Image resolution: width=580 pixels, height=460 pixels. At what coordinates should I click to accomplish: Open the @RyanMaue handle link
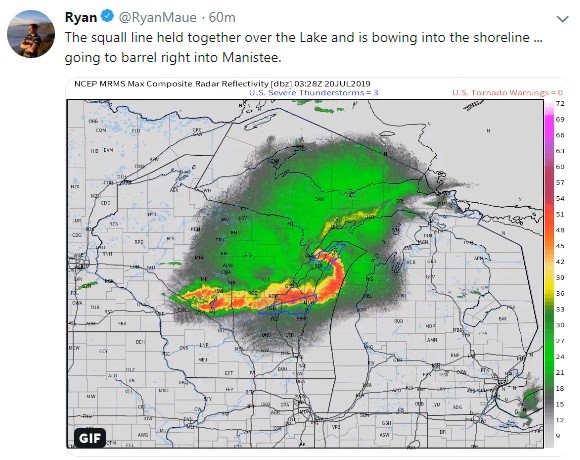[157, 17]
